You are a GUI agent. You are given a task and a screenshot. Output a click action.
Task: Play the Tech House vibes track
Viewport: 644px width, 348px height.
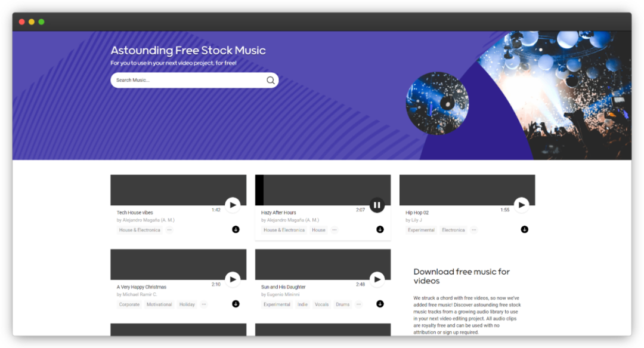pyautogui.click(x=233, y=205)
